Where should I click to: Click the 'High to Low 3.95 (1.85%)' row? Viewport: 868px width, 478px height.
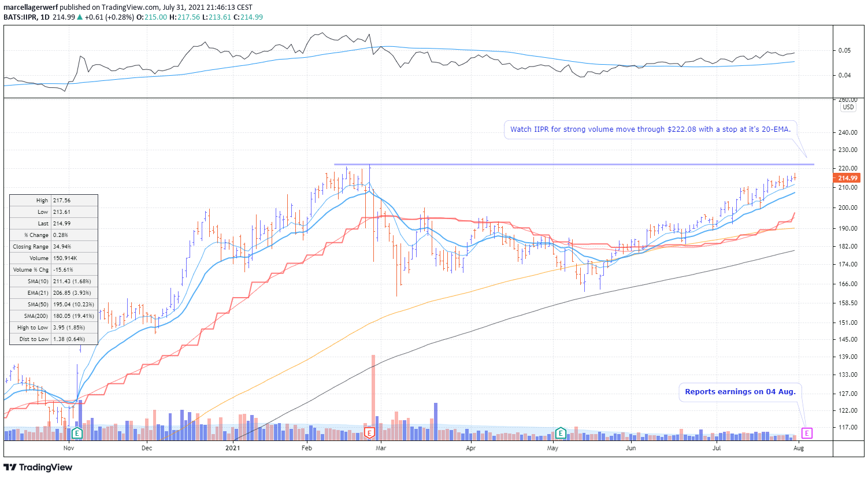(x=54, y=328)
